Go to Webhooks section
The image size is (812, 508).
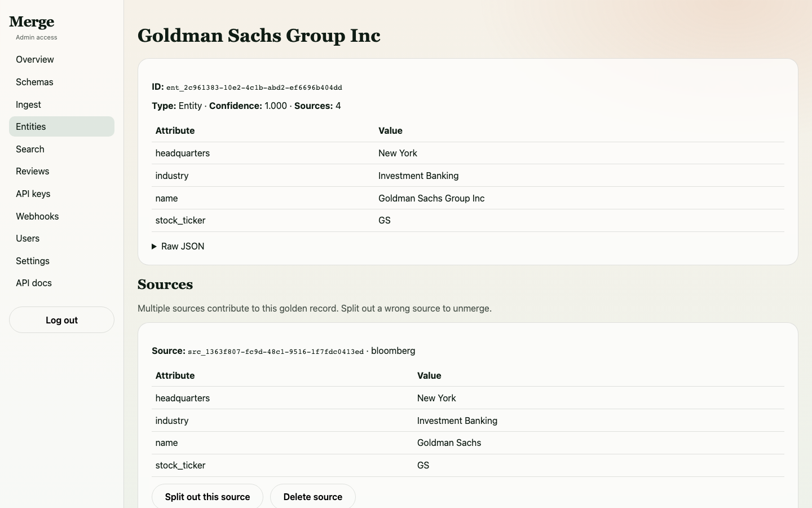coord(61,216)
